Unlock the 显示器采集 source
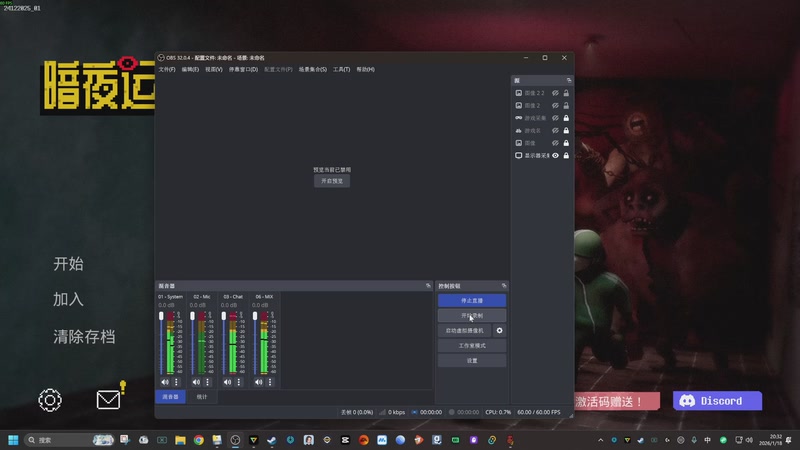This screenshot has height=450, width=800. tap(566, 156)
